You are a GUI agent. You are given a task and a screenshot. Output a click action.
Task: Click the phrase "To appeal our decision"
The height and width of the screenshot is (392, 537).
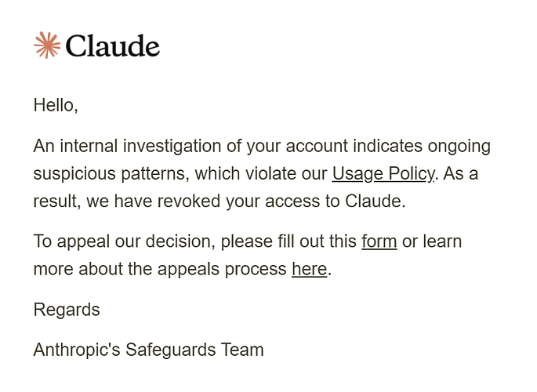tap(125, 241)
